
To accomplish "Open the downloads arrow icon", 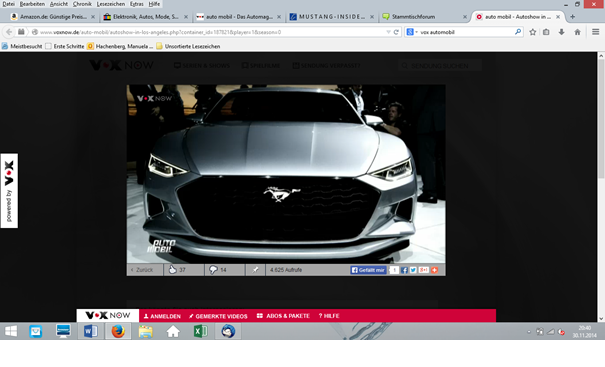I will (561, 32).
